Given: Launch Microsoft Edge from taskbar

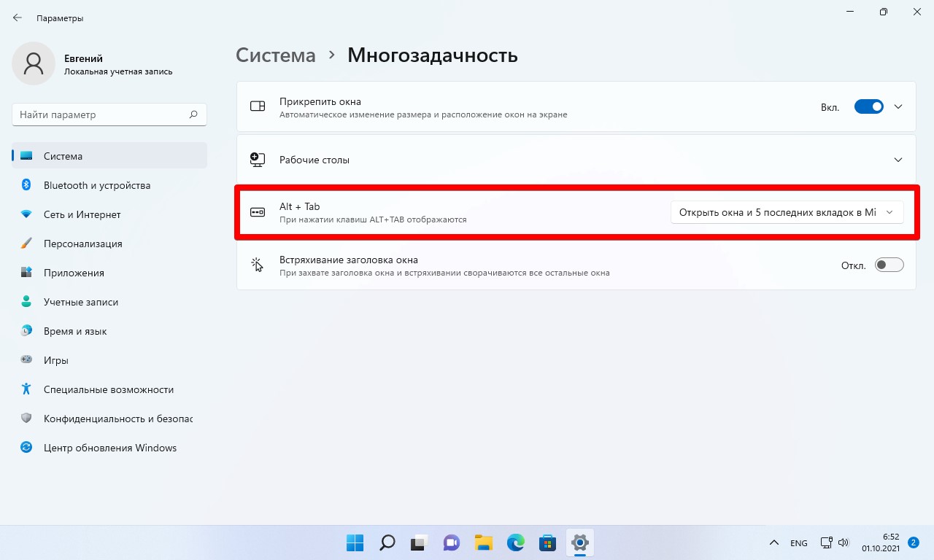Looking at the screenshot, I should point(516,542).
